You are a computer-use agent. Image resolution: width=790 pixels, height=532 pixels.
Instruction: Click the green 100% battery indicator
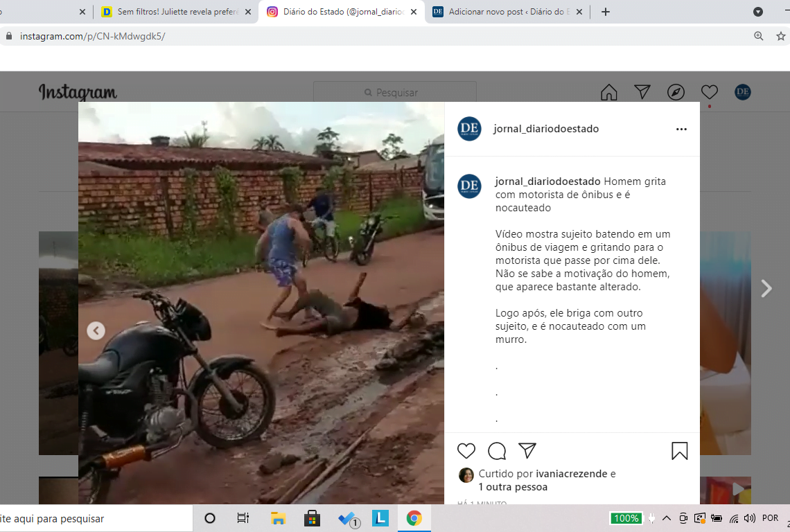(x=626, y=518)
